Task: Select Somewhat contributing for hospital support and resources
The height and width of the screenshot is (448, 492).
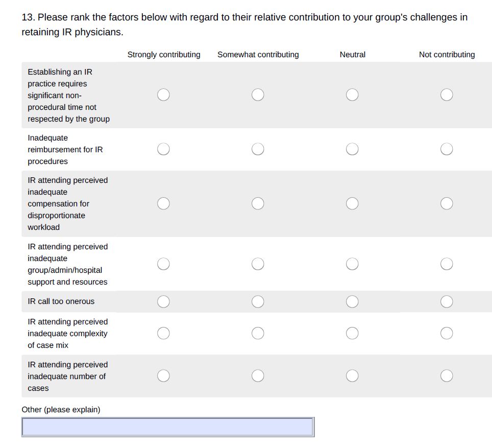Action: 258,264
